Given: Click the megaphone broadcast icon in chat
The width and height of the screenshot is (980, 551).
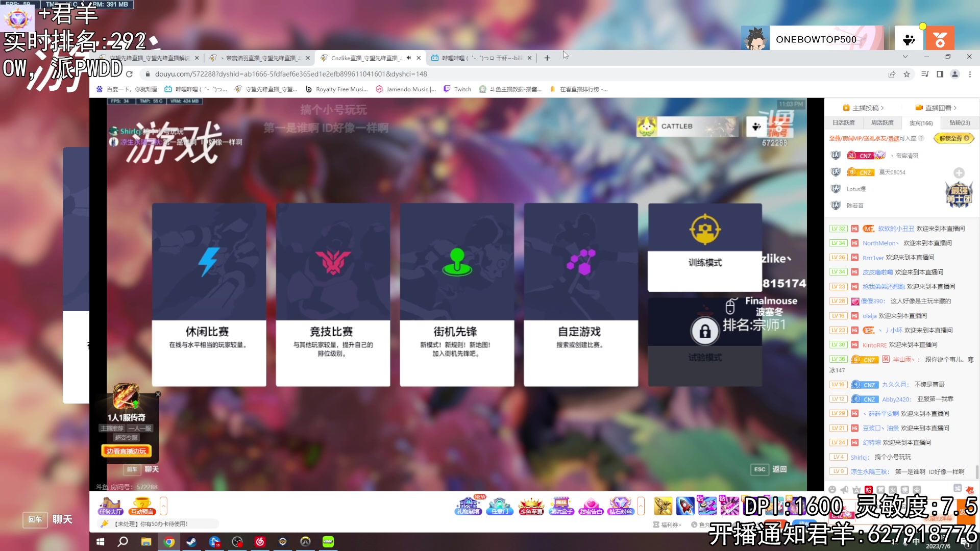Looking at the screenshot, I should pos(844,489).
